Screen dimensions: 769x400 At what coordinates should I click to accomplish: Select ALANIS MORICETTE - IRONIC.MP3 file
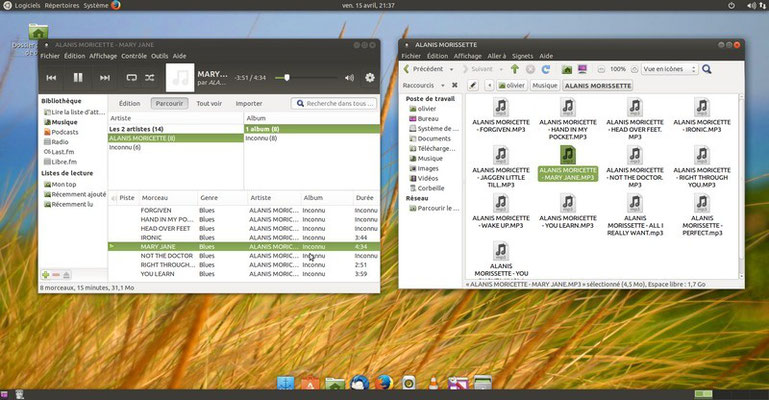[x=702, y=116]
